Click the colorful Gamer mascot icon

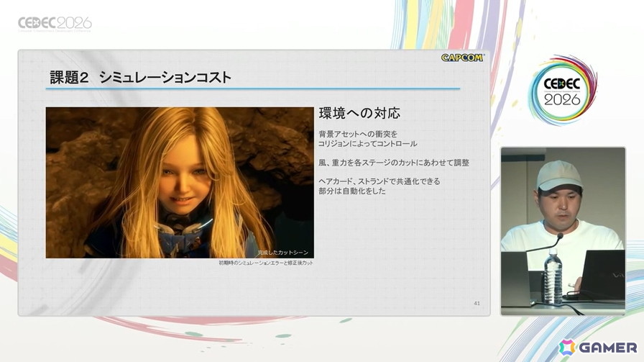[x=567, y=348]
